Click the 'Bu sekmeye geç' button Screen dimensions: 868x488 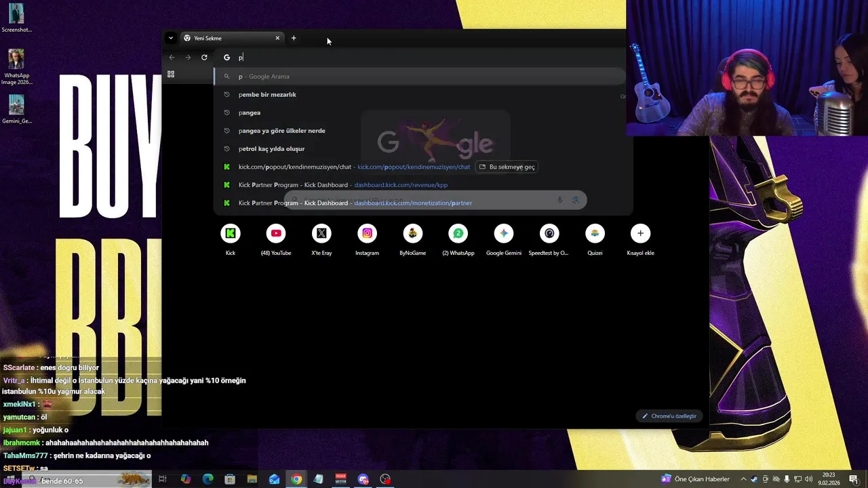[507, 167]
